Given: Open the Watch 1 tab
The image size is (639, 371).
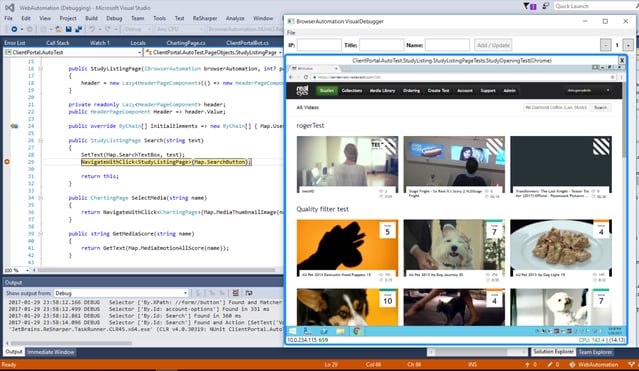Looking at the screenshot, I should pos(100,43).
